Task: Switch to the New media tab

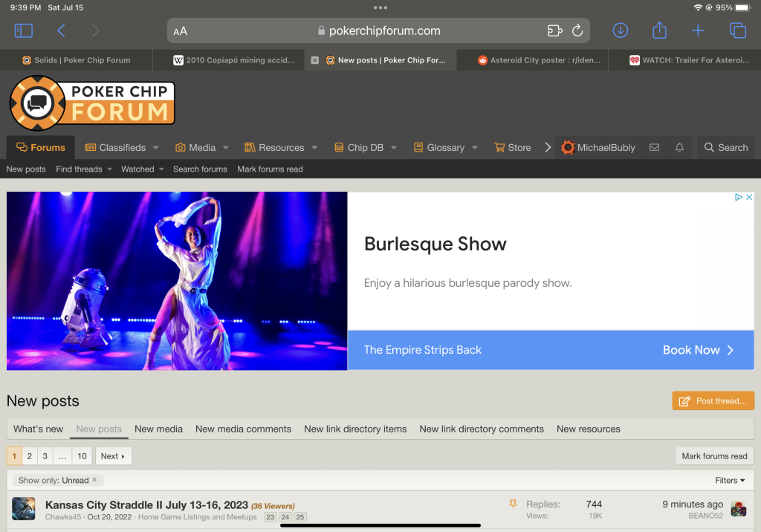Action: [x=158, y=429]
